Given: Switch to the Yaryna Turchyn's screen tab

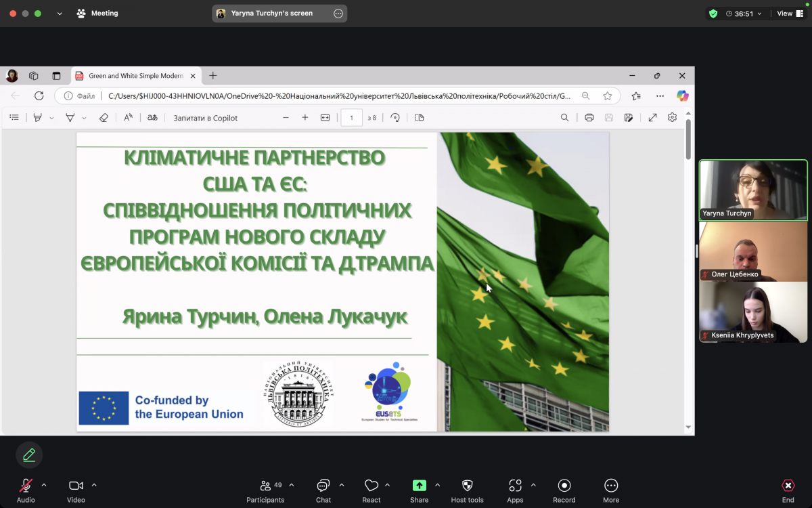Looking at the screenshot, I should 279,13.
